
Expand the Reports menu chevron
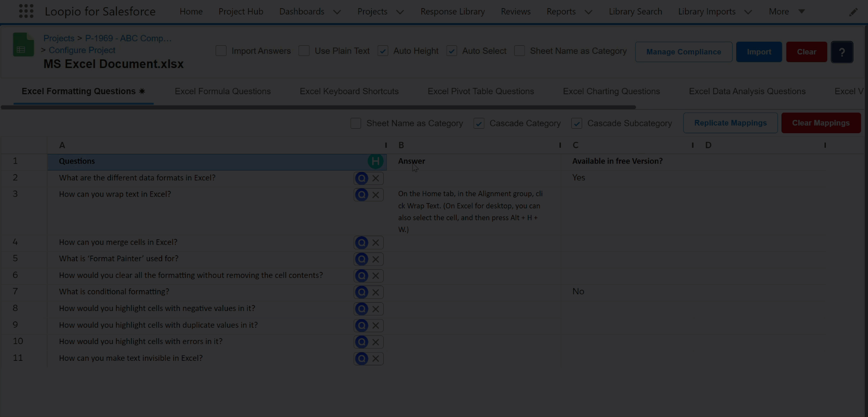click(588, 12)
